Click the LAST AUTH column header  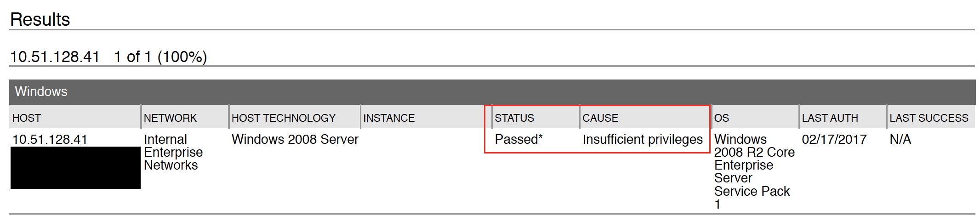coord(830,118)
